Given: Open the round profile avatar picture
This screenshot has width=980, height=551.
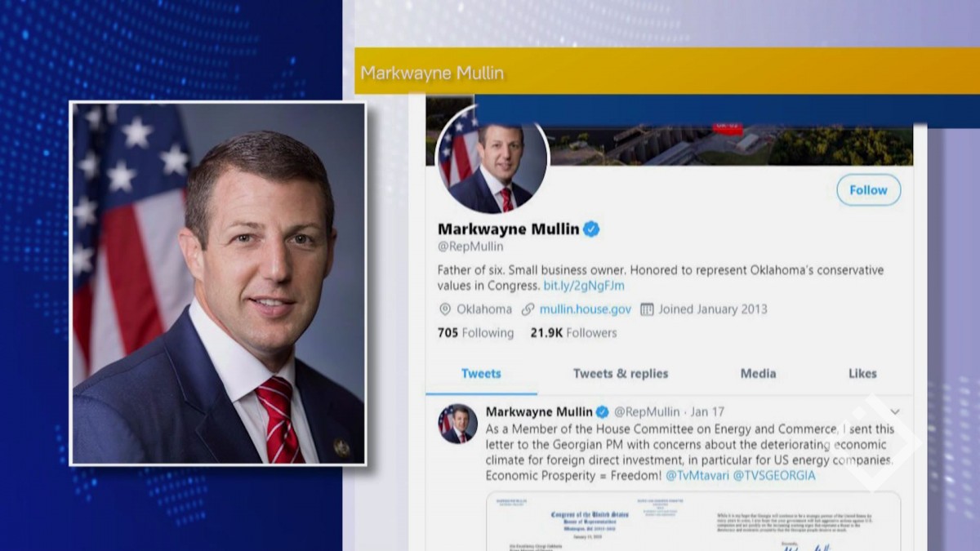Looking at the screenshot, I should click(x=492, y=161).
